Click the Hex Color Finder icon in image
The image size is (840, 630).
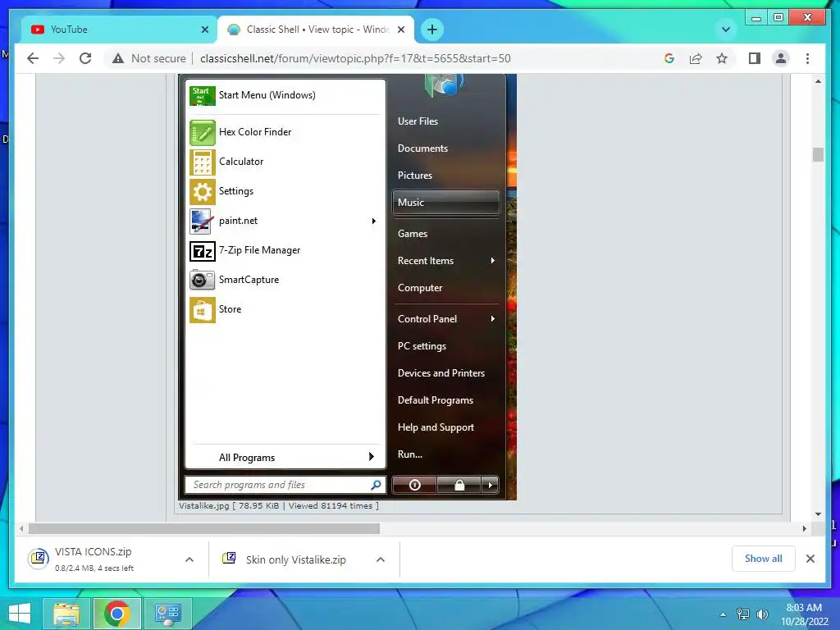203,132
